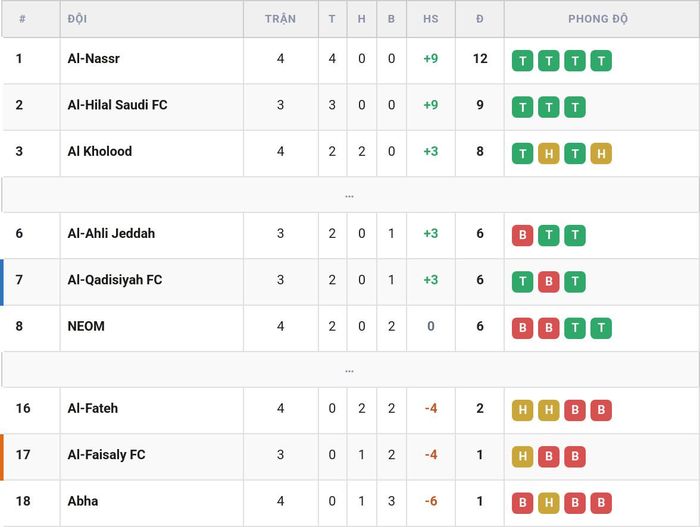Expand hidden rows between NEOM and Al-Fateh
This screenshot has width=700, height=527.
(x=350, y=371)
